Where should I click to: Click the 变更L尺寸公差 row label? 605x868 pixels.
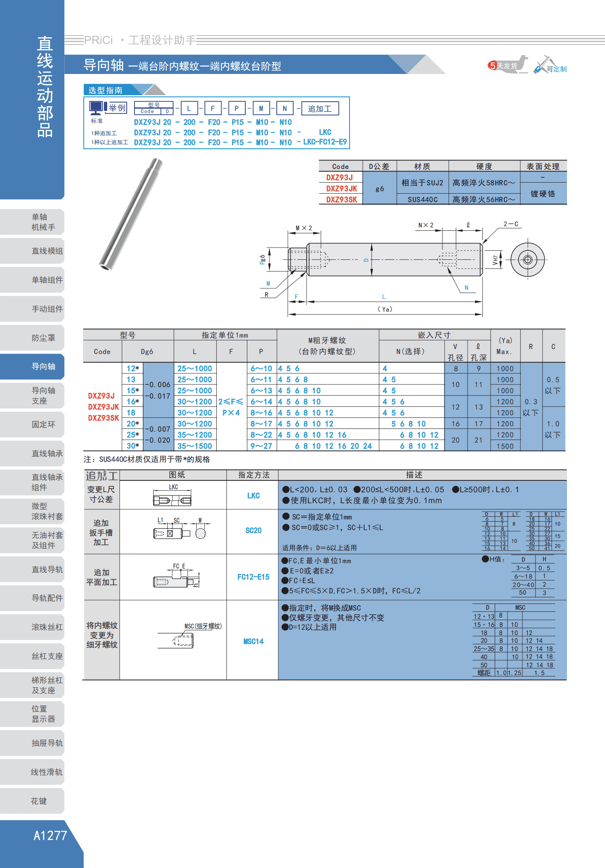tap(101, 494)
